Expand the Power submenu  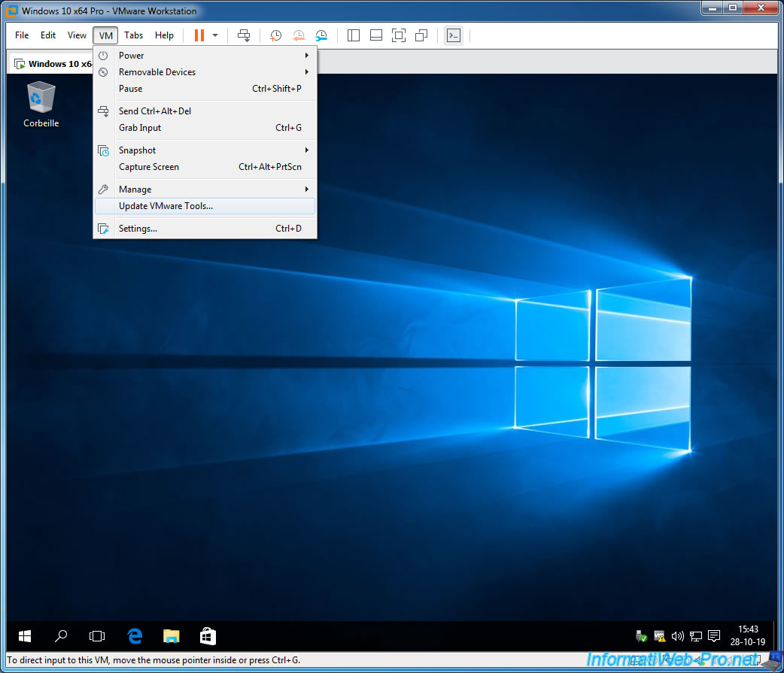(x=205, y=56)
